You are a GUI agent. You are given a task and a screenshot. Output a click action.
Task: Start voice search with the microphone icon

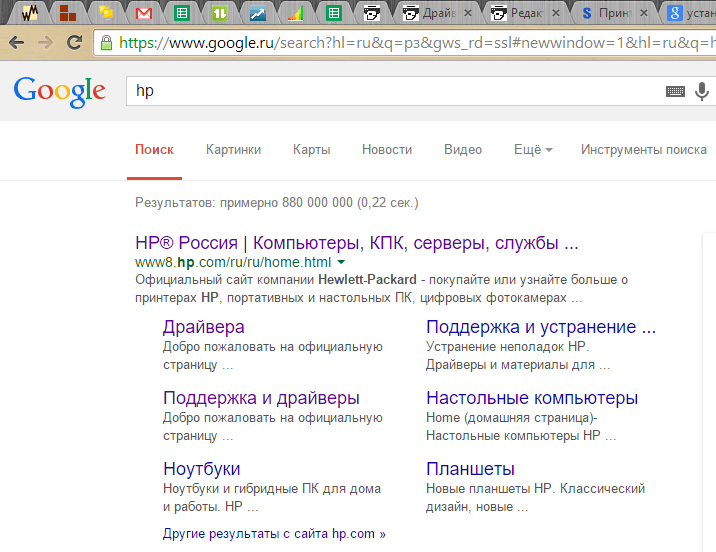[x=702, y=91]
